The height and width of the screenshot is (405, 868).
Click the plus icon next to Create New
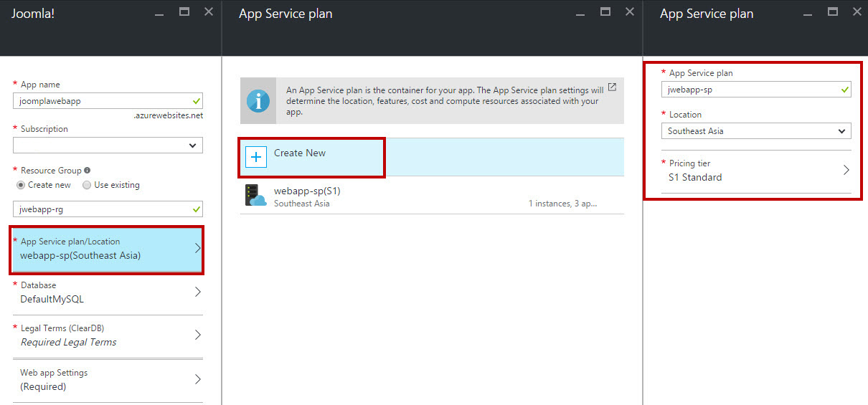tap(256, 157)
